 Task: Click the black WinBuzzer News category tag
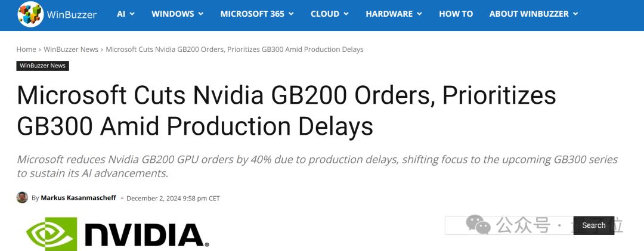point(43,66)
